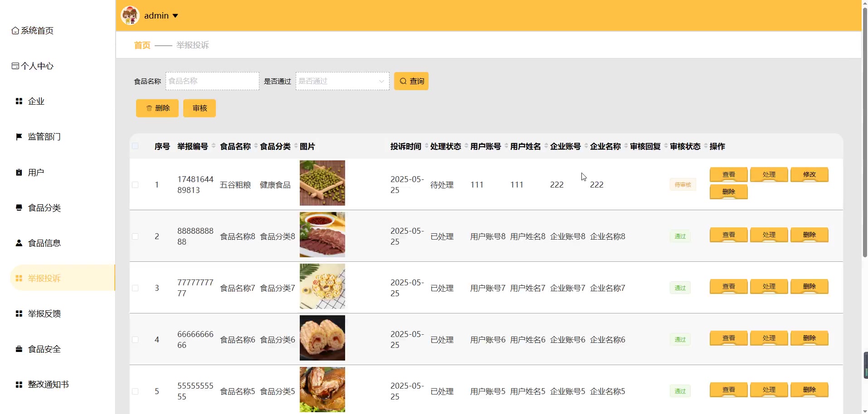868x414 pixels.
Task: Click 删除 for the 食品名称6 row
Action: click(809, 338)
